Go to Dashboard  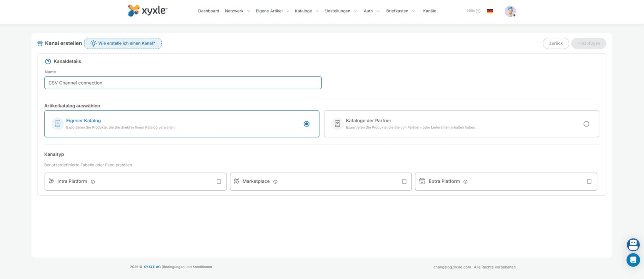pyautogui.click(x=209, y=11)
